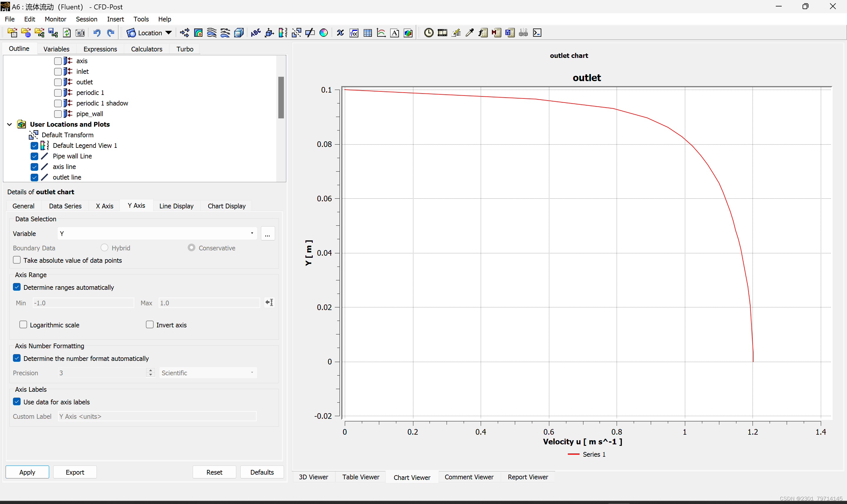Open the Variable Y combo box
This screenshot has width=847, height=504.
pos(157,234)
